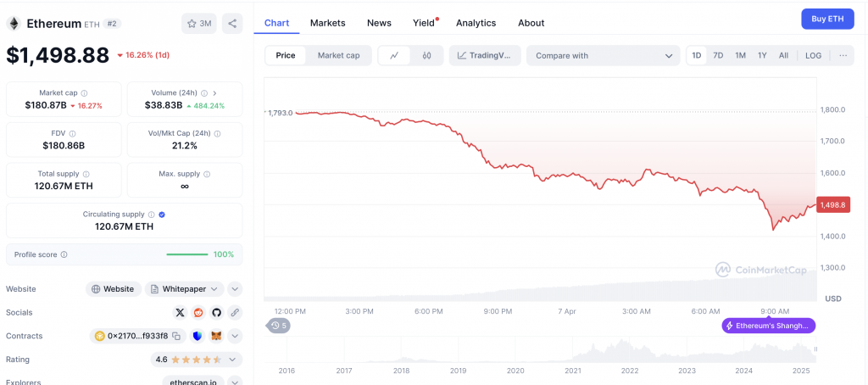Open the GitHub social link
868x385 pixels.
point(216,312)
